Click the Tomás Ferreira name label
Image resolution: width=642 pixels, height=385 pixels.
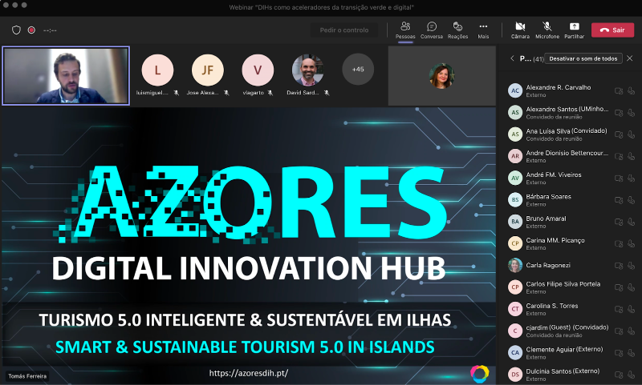tap(27, 376)
